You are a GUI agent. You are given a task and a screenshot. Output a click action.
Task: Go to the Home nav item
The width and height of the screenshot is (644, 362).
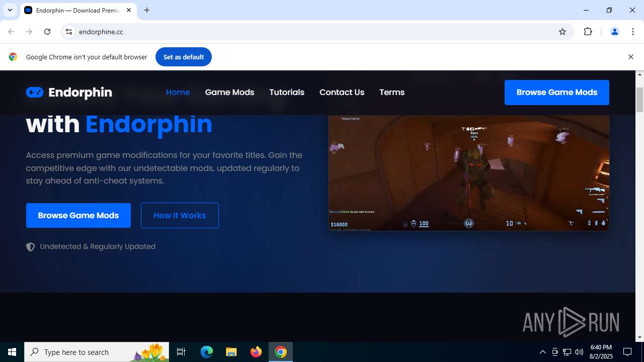pyautogui.click(x=178, y=92)
